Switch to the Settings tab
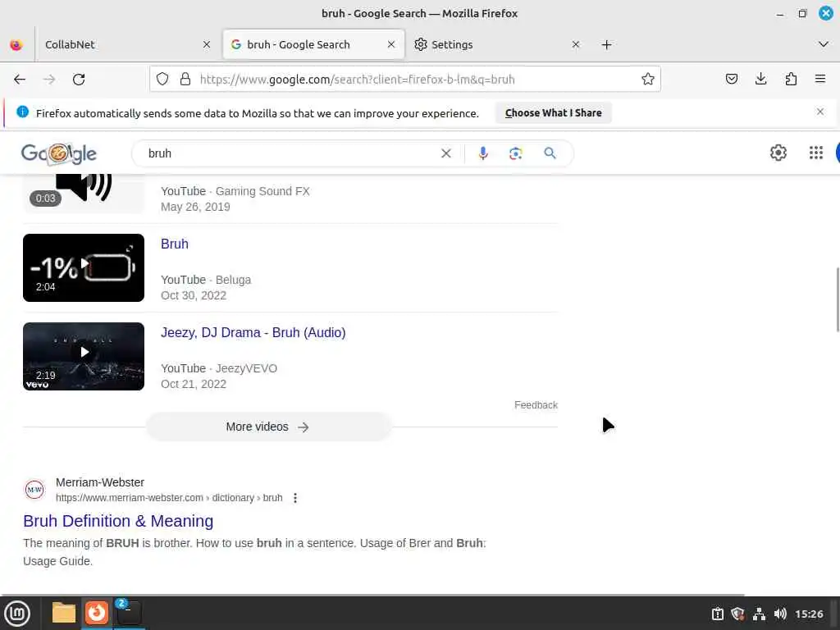This screenshot has width=840, height=630. 497,44
